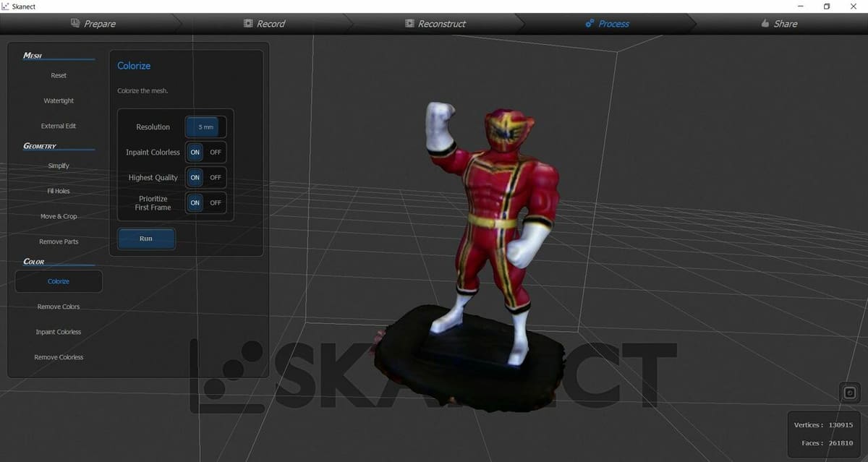
Task: Select Reset under Mesh
Action: [x=59, y=76]
